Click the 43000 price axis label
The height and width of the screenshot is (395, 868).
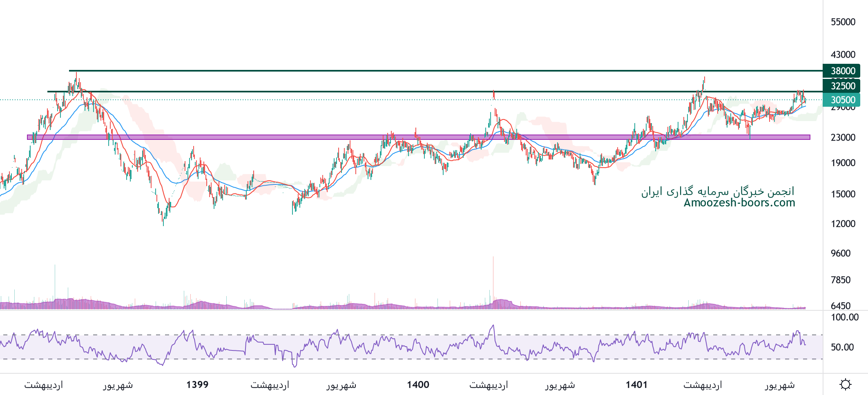(843, 55)
